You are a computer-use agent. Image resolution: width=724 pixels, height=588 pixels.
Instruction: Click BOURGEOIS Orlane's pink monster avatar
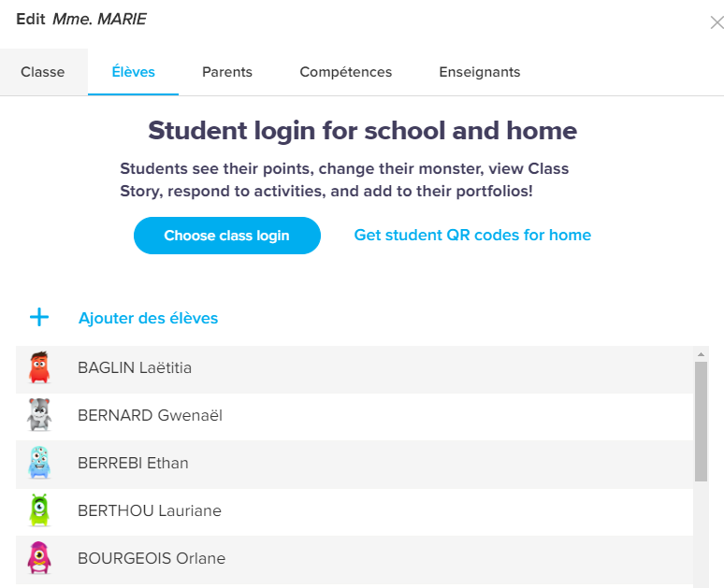[38, 558]
